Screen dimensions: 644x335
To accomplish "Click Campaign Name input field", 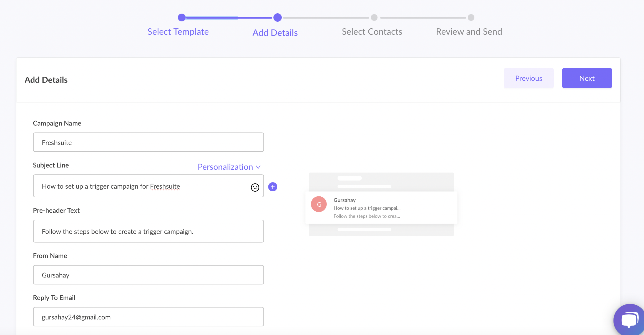I will tap(148, 142).
